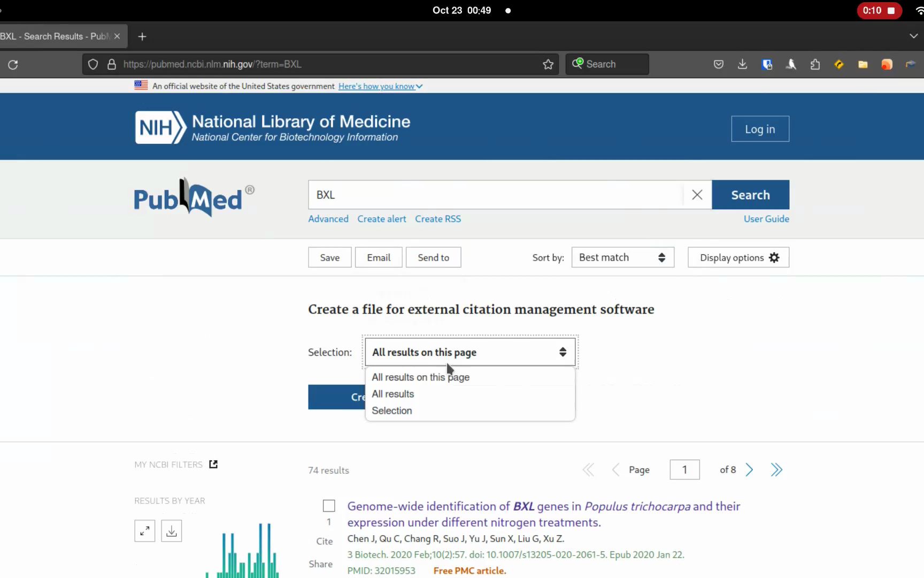
Task: Click the Free PMC article label
Action: tap(469, 571)
